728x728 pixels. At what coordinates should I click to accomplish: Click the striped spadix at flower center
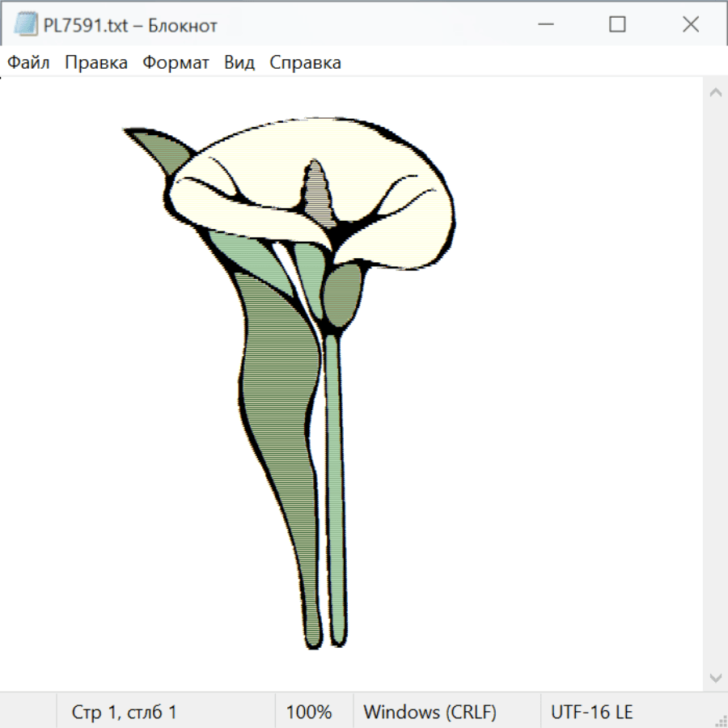pyautogui.click(x=318, y=194)
